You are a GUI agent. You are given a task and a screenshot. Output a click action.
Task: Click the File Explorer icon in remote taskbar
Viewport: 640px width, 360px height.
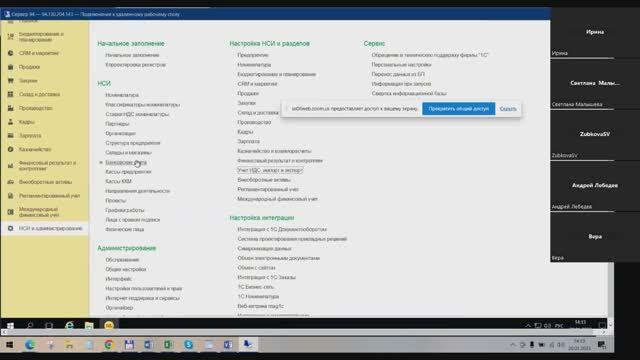click(x=89, y=325)
